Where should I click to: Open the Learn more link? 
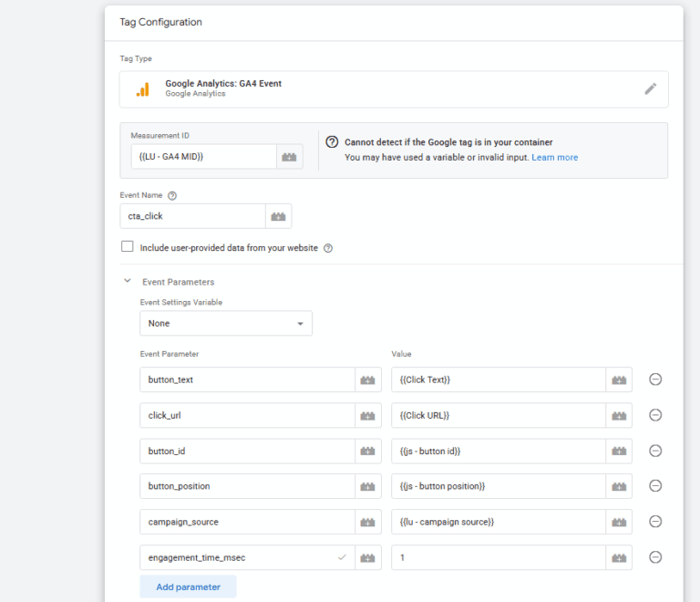[x=554, y=158]
